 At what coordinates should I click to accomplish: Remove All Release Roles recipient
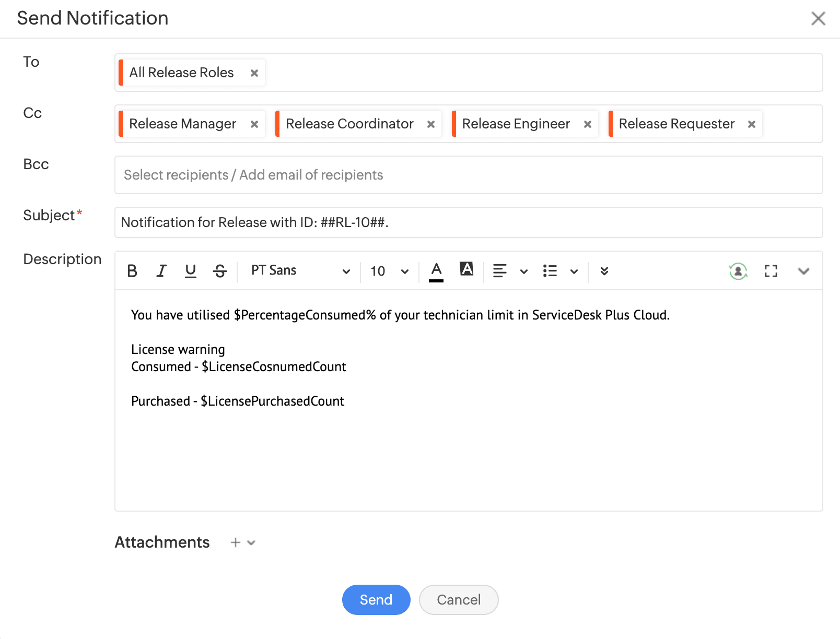point(254,73)
